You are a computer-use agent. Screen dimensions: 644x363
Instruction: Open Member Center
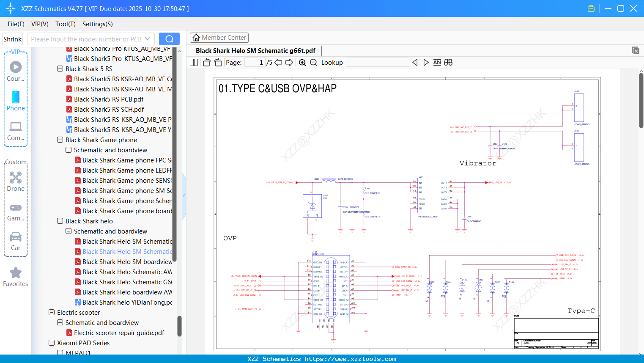pyautogui.click(x=219, y=38)
